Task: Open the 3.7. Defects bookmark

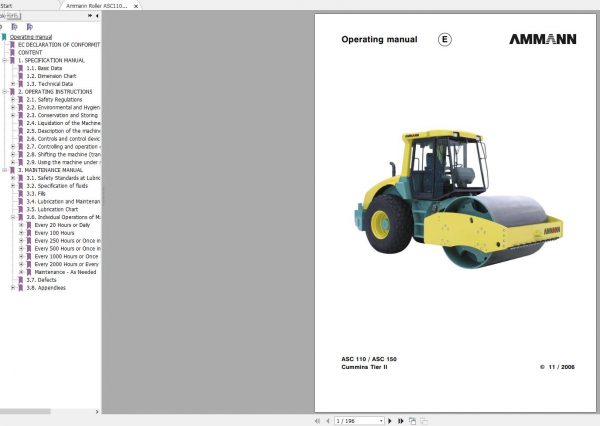Action: 41,280
